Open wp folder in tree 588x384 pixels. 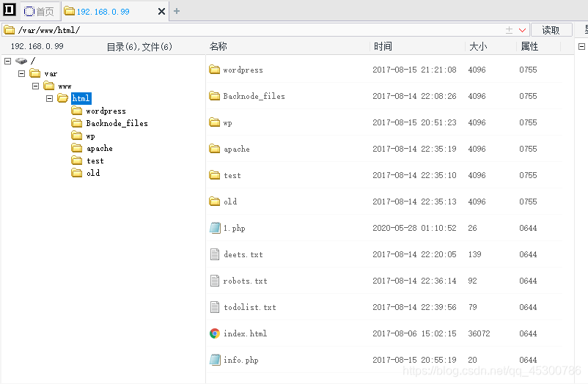[90, 136]
